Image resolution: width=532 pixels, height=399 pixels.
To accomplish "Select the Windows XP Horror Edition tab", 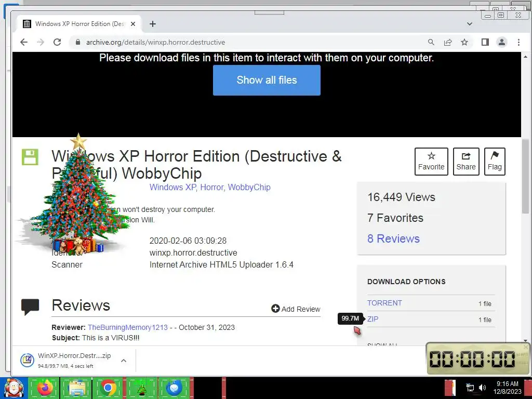I will 79,24.
